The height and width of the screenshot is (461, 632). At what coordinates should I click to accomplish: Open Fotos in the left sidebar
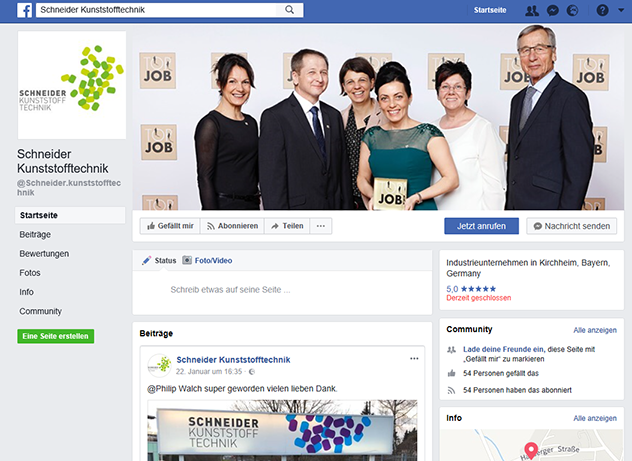pyautogui.click(x=30, y=273)
